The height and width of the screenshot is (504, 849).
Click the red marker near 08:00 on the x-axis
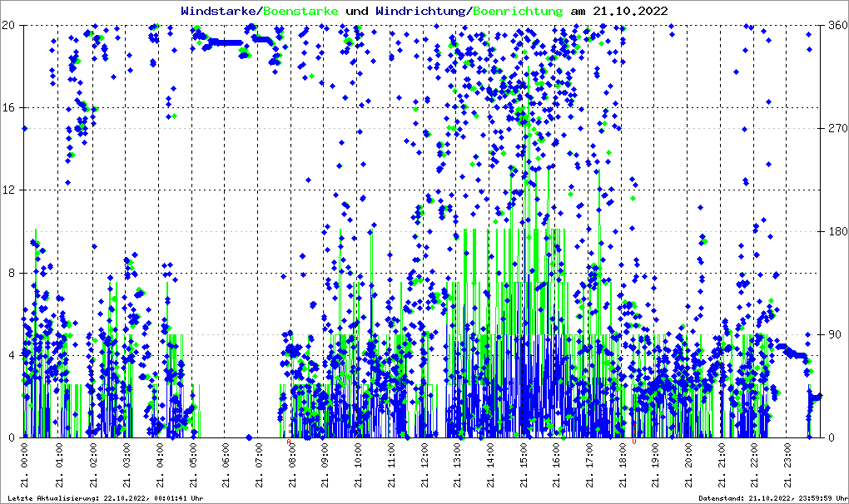pyautogui.click(x=289, y=442)
